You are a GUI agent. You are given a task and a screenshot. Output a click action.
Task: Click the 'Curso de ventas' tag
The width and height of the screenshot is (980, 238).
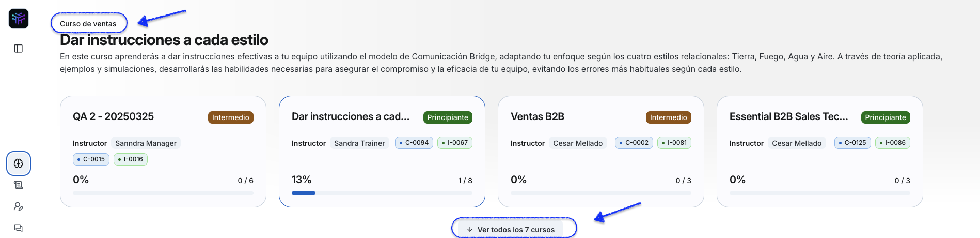[88, 24]
